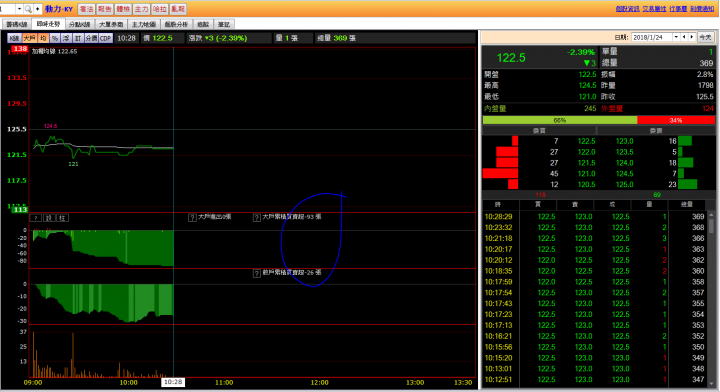Click the trade-list scrollbar down arrow
720x392 pixels.
(x=711, y=384)
